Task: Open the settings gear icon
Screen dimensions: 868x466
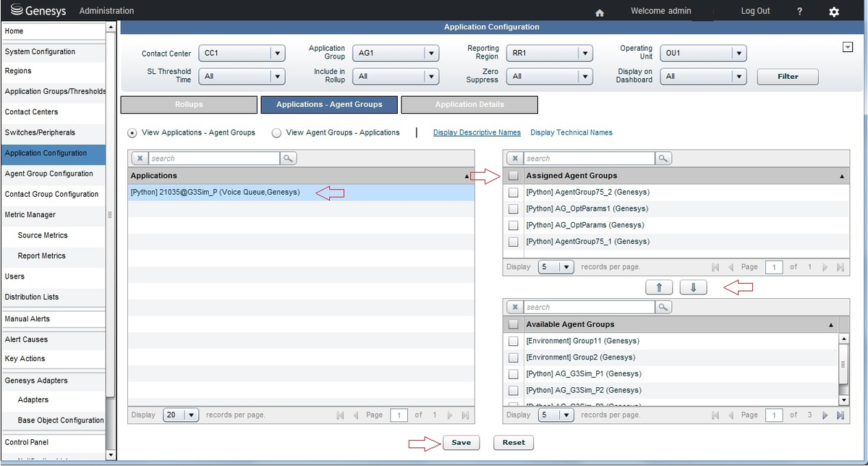Action: pyautogui.click(x=834, y=12)
